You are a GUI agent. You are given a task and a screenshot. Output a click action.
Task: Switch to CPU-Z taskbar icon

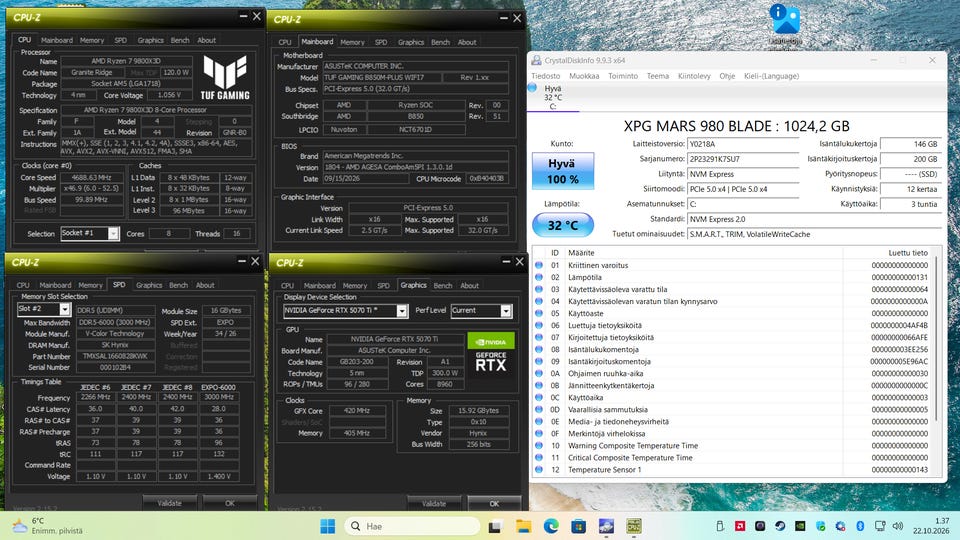click(x=634, y=526)
